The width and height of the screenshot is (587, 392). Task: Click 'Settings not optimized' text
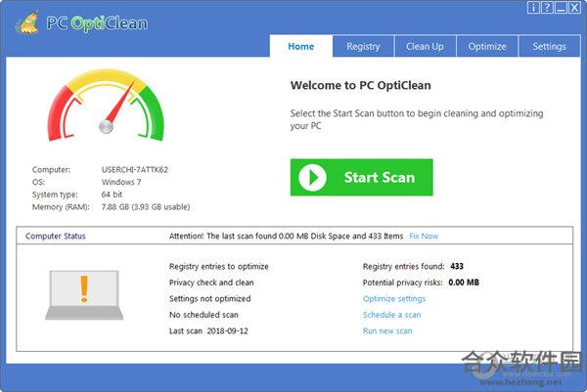210,299
